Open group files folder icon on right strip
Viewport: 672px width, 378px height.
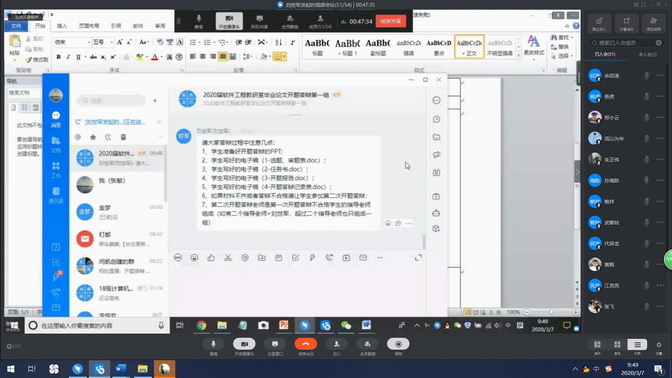[436, 137]
